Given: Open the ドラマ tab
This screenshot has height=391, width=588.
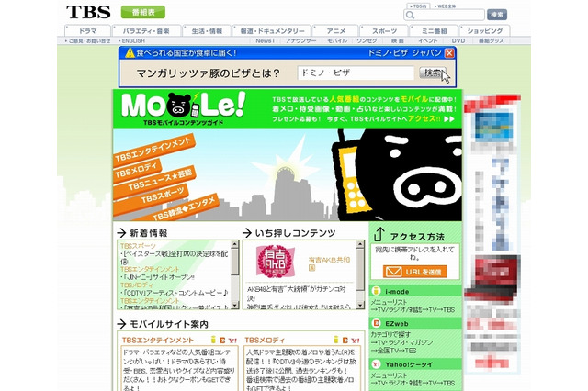Looking at the screenshot, I should pyautogui.click(x=88, y=31).
